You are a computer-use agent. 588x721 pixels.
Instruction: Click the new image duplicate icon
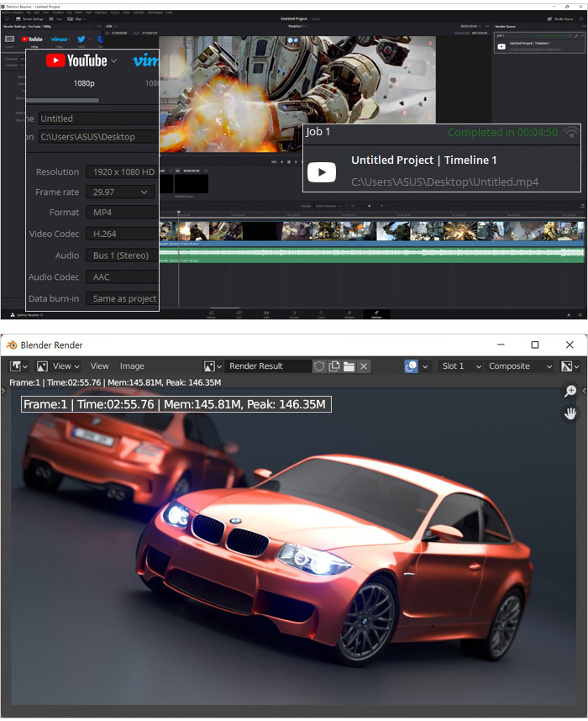(x=334, y=366)
